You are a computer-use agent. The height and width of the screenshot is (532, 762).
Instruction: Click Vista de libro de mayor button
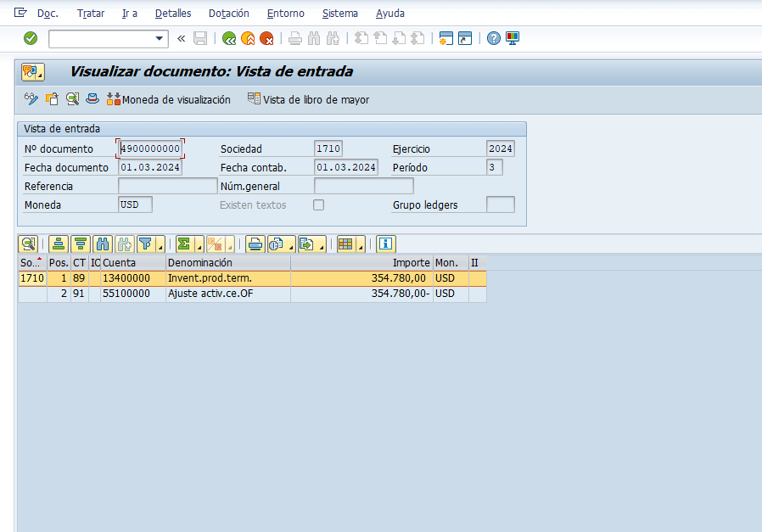tap(309, 99)
